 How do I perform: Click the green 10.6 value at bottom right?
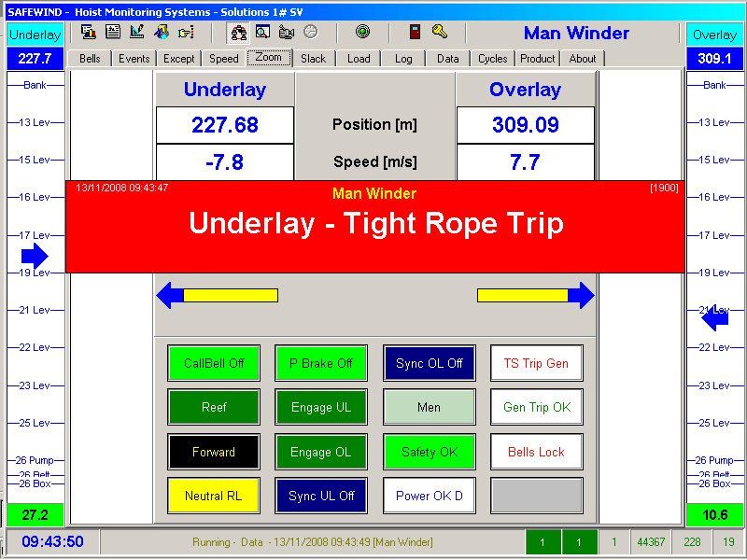pos(714,515)
